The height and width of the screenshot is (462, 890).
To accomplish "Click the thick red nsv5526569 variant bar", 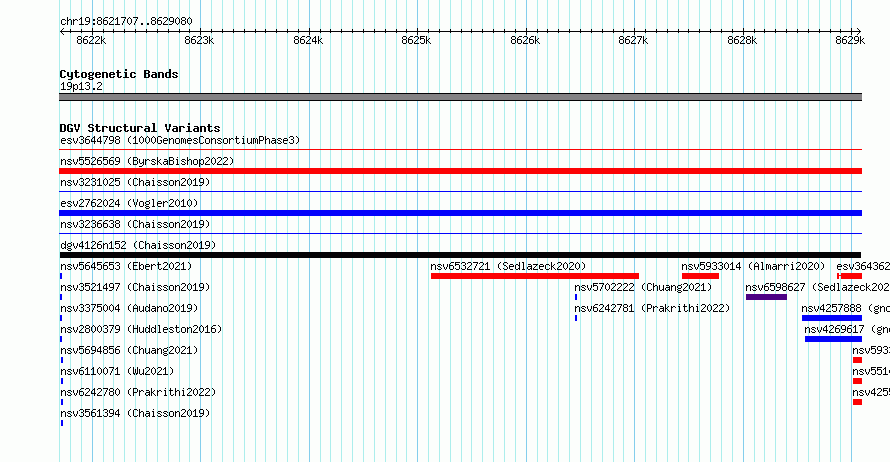I will pyautogui.click(x=460, y=171).
